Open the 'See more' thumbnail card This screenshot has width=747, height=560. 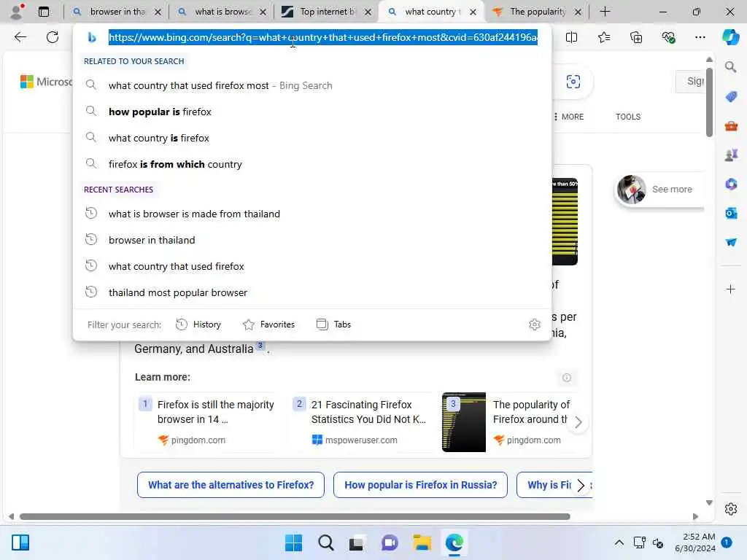tap(659, 190)
